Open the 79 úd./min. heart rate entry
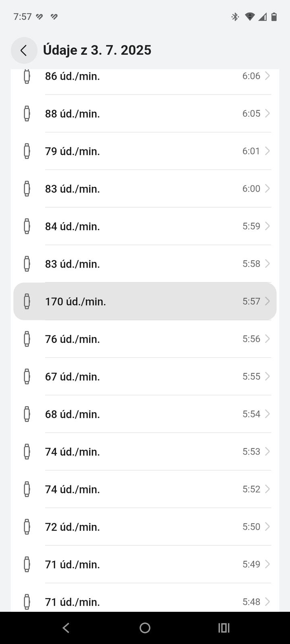The width and height of the screenshot is (290, 644). [x=145, y=151]
